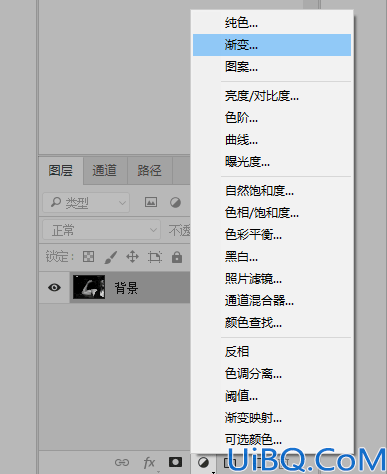Filter layers by adjustment layer icon

pyautogui.click(x=175, y=202)
